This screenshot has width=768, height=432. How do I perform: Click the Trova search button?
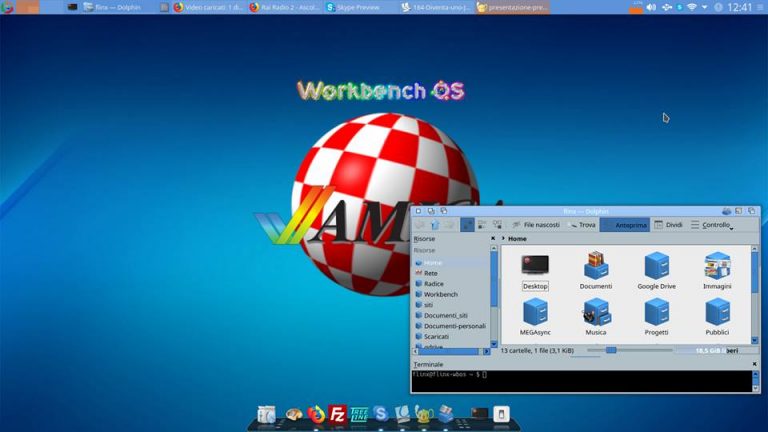[582, 225]
